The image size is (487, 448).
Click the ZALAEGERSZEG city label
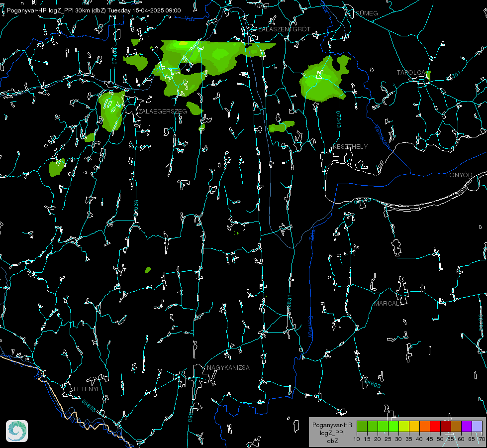[x=163, y=112]
